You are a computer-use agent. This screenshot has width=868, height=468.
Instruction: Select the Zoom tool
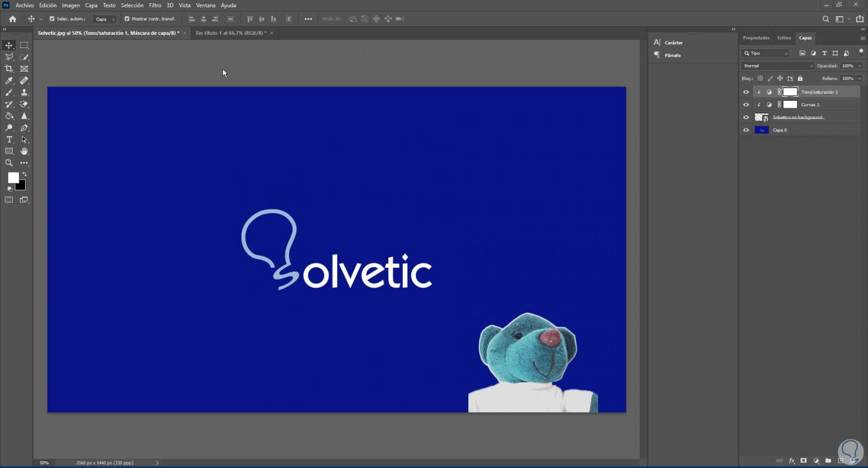coord(9,163)
